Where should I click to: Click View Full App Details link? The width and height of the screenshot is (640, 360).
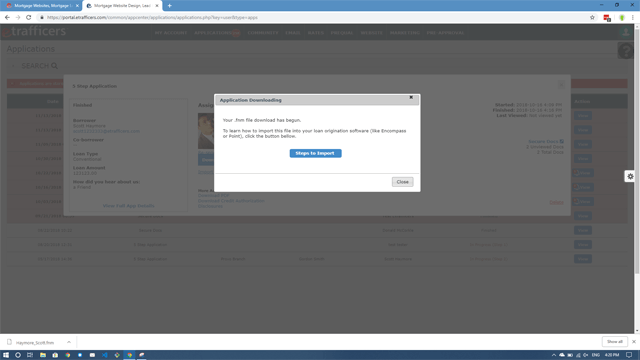(x=128, y=206)
